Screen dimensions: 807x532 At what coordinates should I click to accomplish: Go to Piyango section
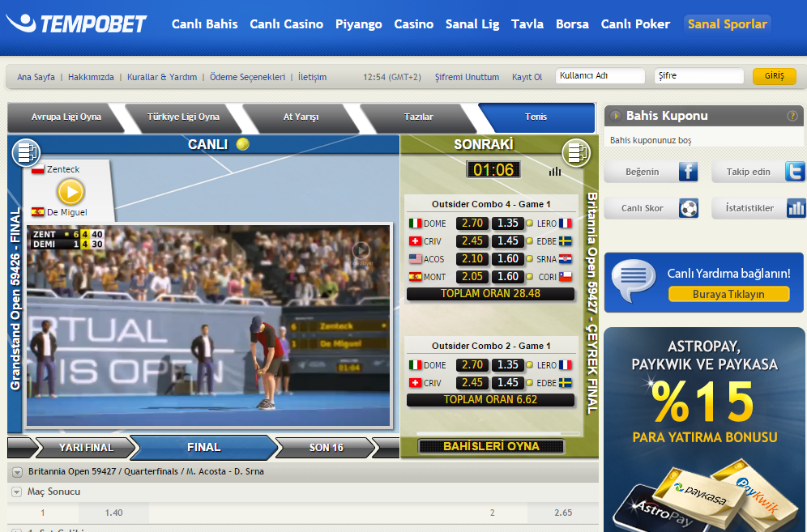tap(359, 24)
